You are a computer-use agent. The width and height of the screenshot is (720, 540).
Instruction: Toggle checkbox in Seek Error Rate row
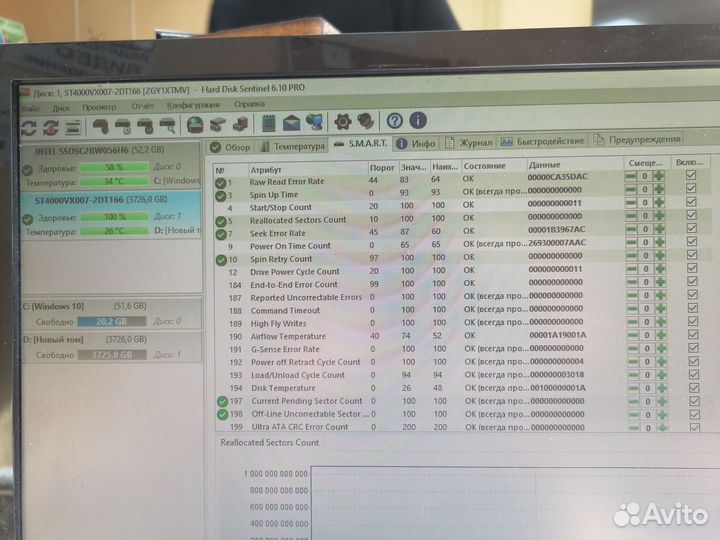[x=692, y=228]
